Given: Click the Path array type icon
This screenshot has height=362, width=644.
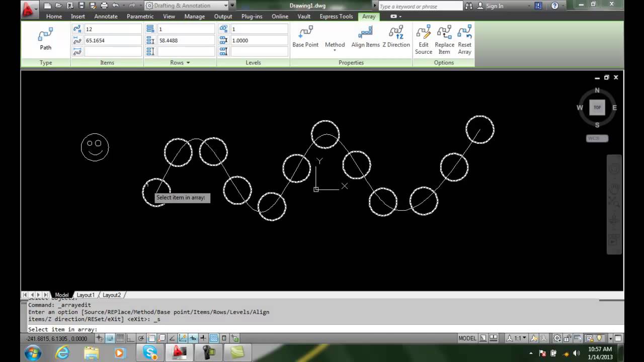Looking at the screenshot, I should pos(45,34).
